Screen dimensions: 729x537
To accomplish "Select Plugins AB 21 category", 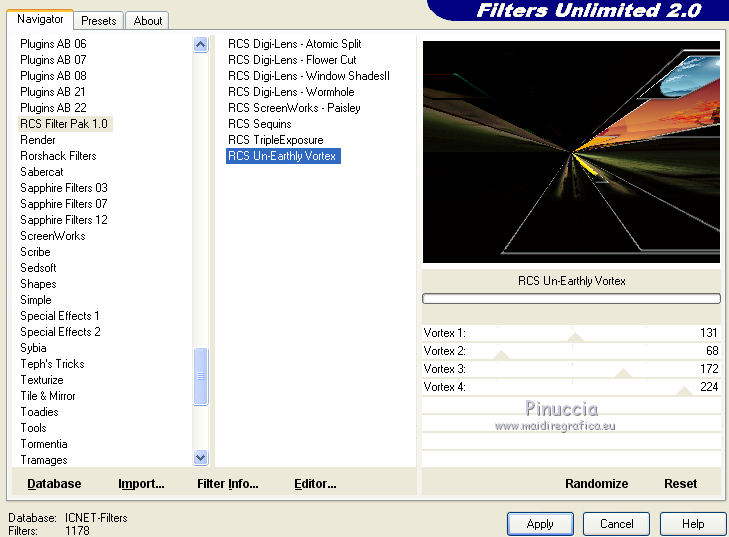I will tap(53, 92).
